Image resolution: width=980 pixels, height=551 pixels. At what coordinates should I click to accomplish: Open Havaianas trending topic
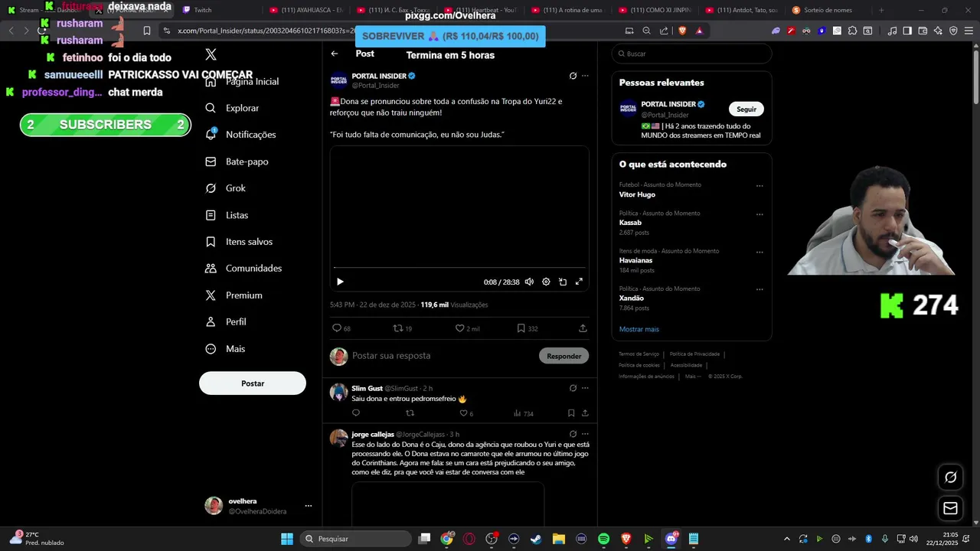click(x=635, y=260)
